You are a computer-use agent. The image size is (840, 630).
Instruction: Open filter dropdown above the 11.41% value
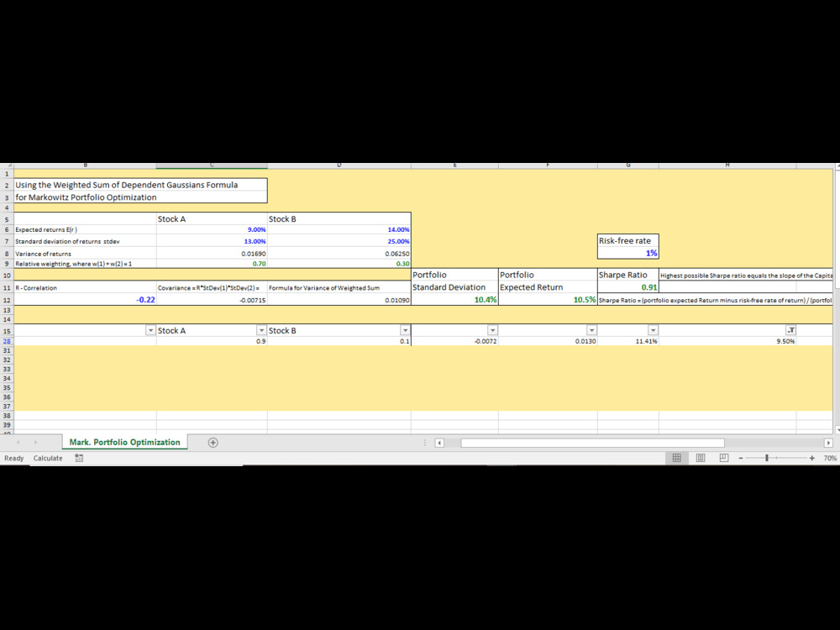pos(653,330)
